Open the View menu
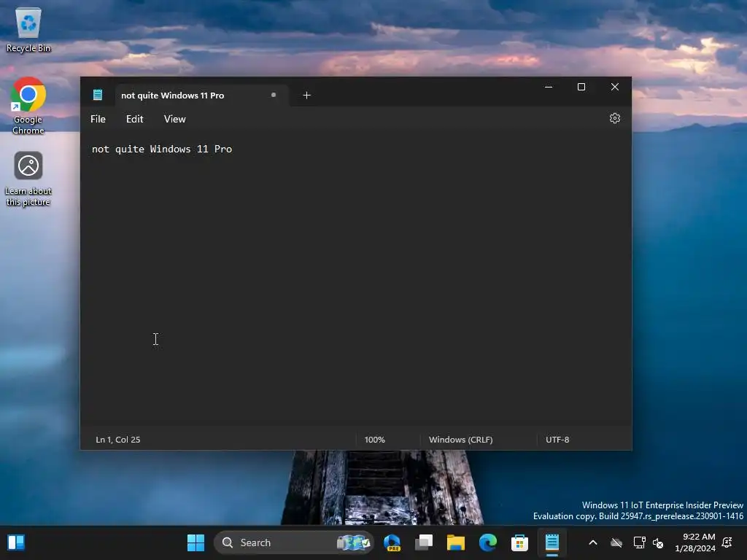This screenshot has width=747, height=560. [175, 119]
